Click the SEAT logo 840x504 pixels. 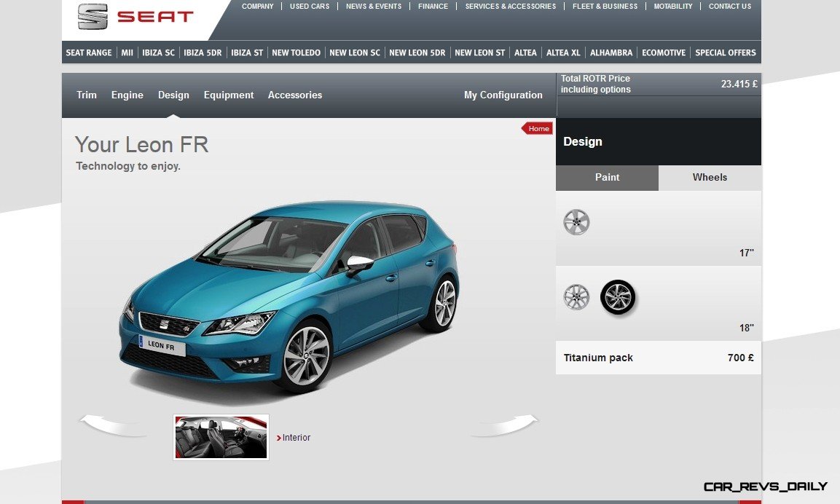tap(136, 17)
